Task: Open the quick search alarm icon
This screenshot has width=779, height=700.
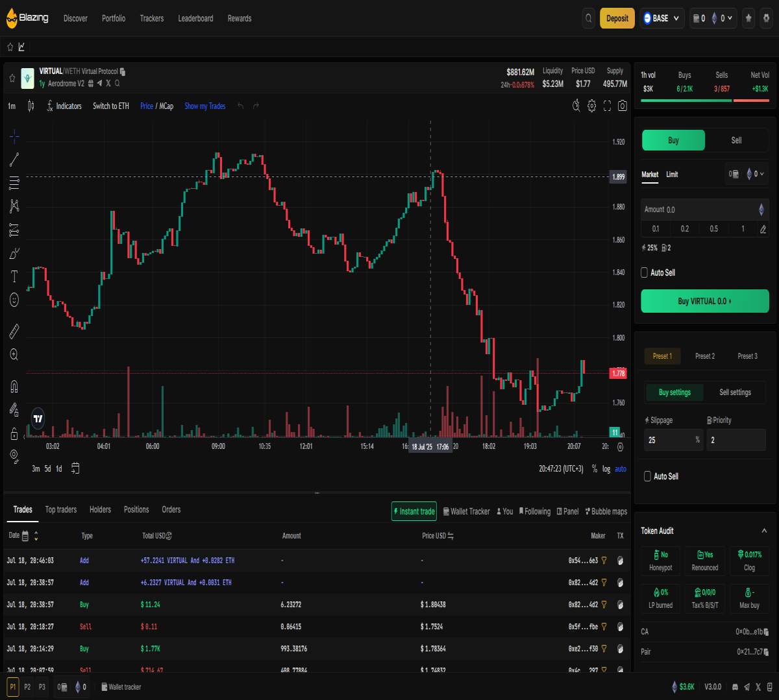Action: point(576,106)
